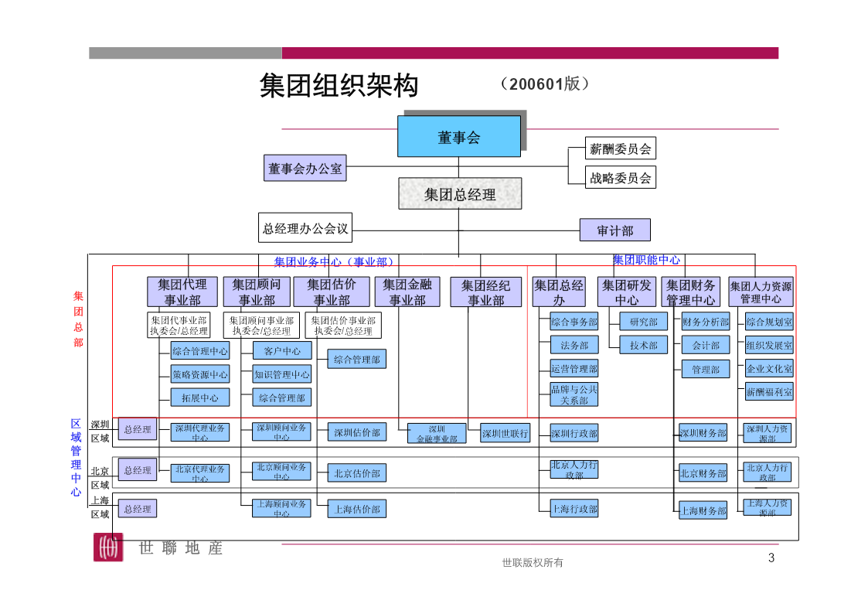
Task: Click the 总经理办公会议 box
Action: (305, 227)
